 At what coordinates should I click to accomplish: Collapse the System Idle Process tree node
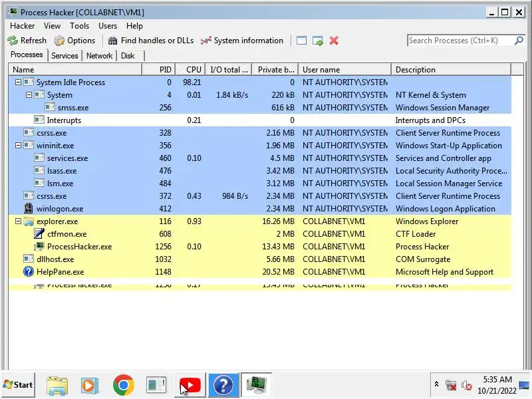pyautogui.click(x=18, y=82)
